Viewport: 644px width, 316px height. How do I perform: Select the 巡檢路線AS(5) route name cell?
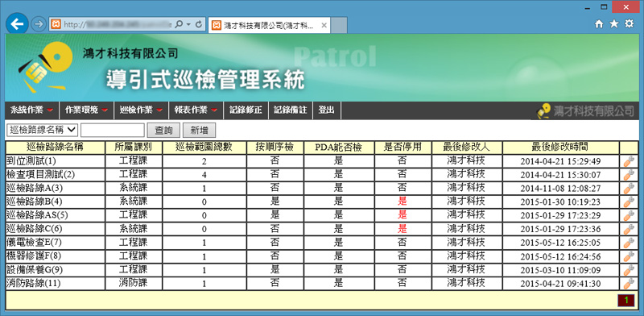[x=56, y=215]
